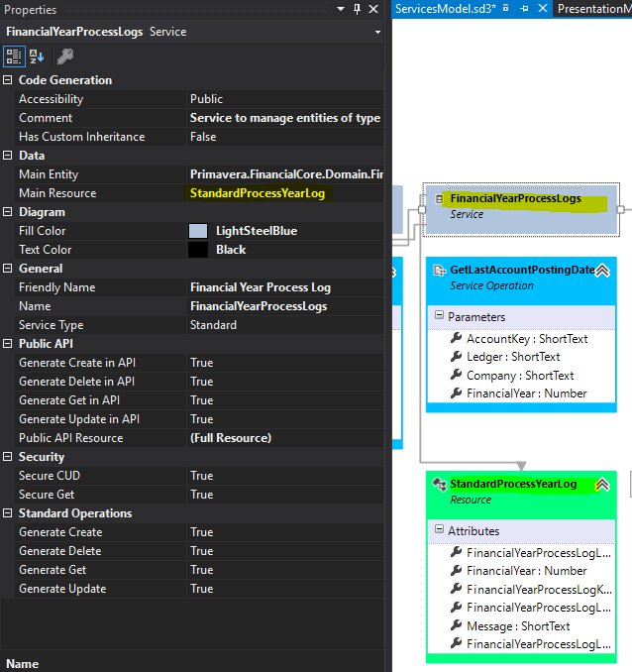Toggle Generate Get in API value

point(285,400)
